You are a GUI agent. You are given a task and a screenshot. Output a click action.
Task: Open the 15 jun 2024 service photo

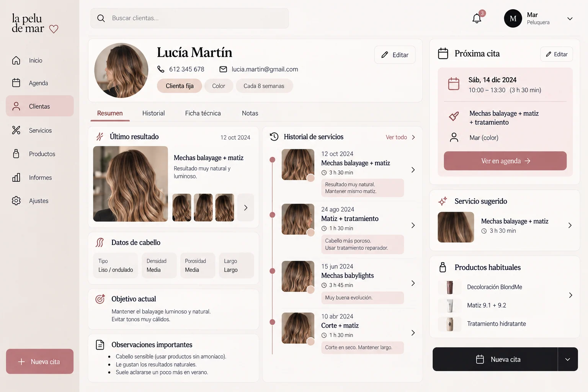(298, 276)
